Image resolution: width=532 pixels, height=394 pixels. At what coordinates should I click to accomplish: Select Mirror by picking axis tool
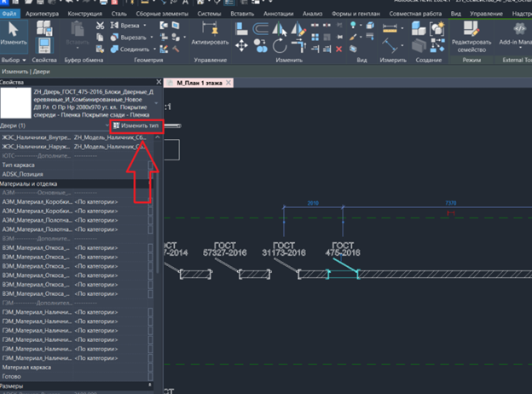(280, 29)
